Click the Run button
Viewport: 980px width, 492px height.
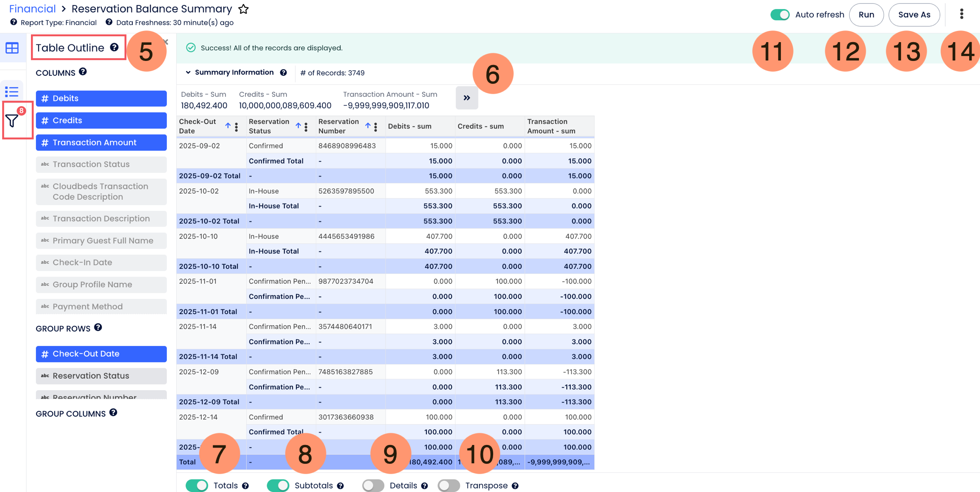866,14
